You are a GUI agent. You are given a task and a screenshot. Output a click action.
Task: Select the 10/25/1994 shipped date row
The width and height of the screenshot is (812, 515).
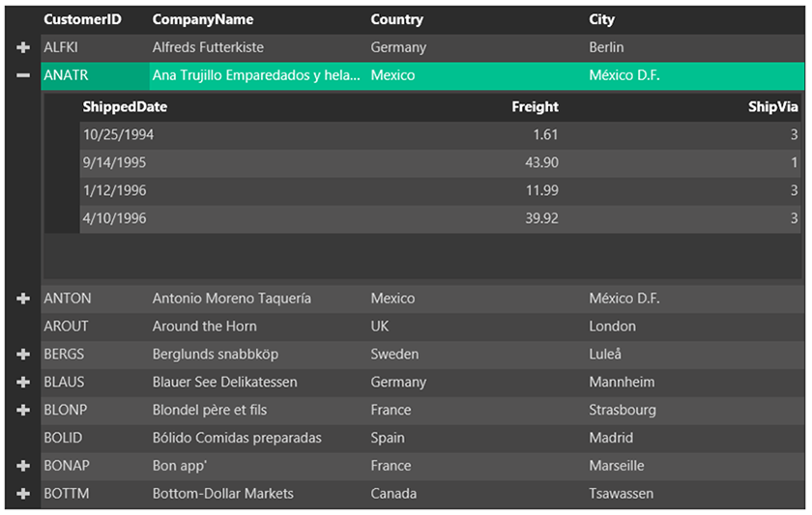(118, 135)
